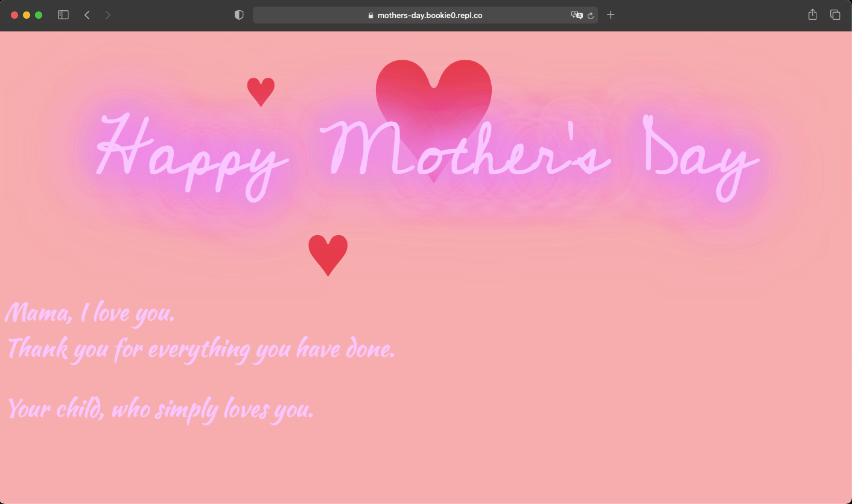Image resolution: width=852 pixels, height=504 pixels.
Task: Click the 'Thank you for everything' text
Action: point(200,348)
